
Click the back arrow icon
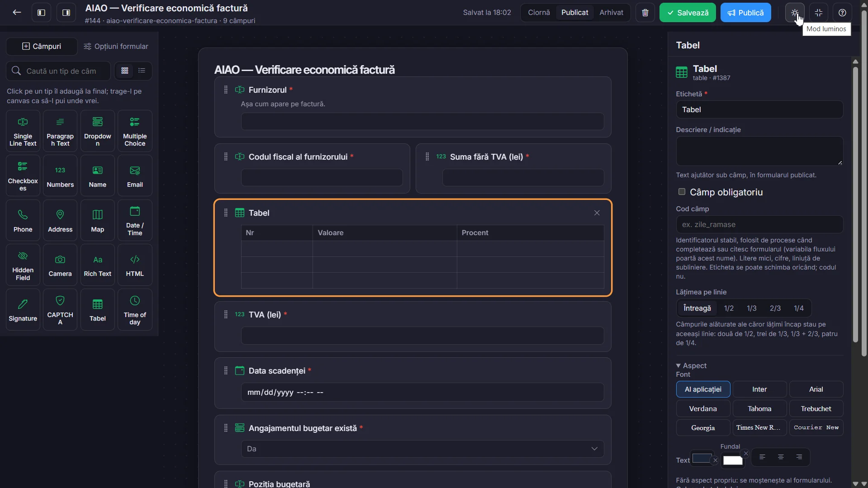17,12
